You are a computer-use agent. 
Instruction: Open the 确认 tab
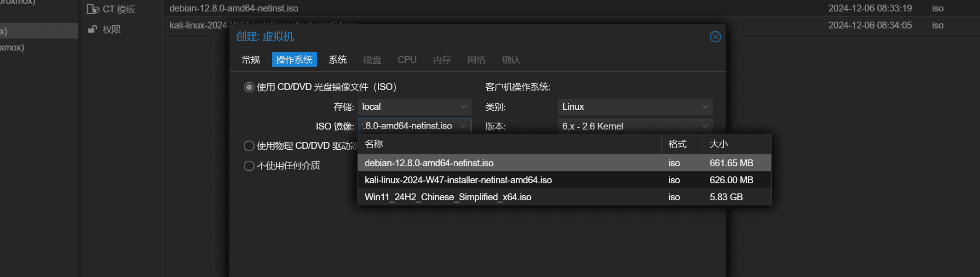[511, 60]
